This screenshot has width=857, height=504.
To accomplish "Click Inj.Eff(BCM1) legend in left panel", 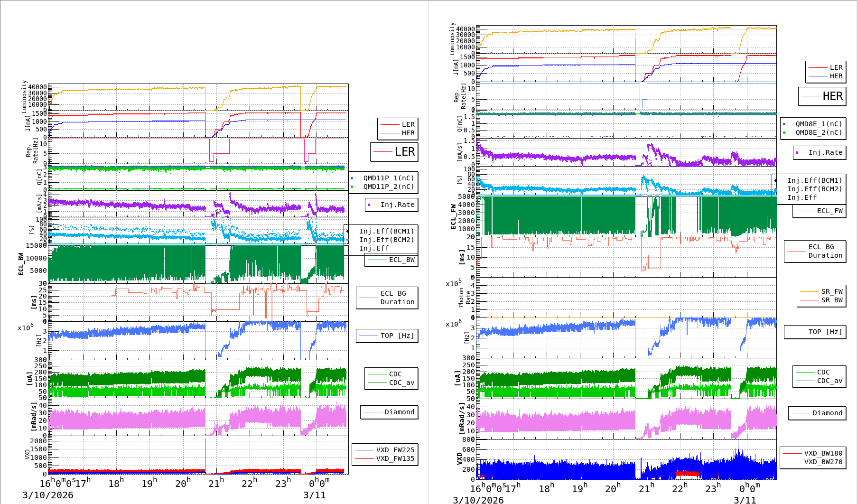I will point(386,231).
